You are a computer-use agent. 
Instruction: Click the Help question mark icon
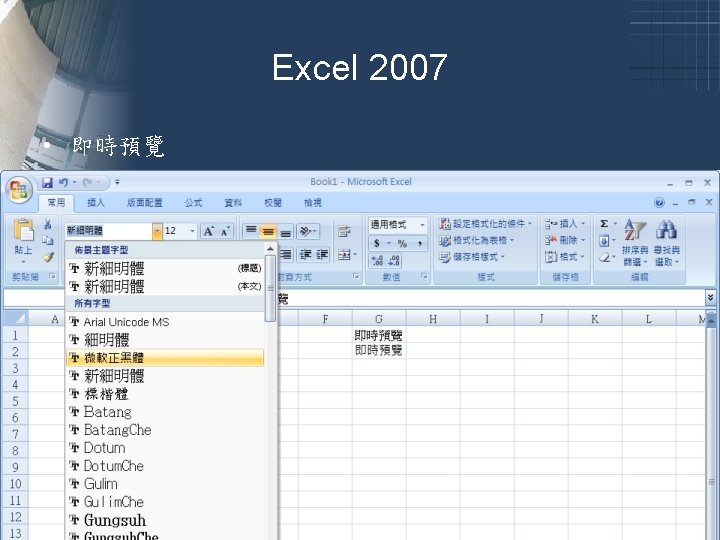pos(659,202)
